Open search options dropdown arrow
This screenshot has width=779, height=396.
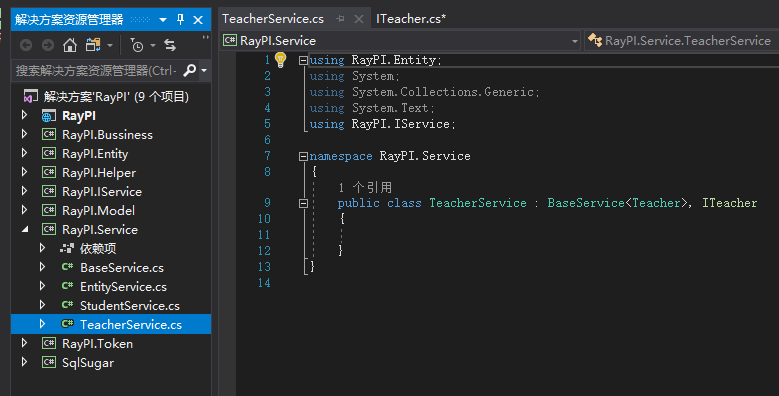click(x=204, y=71)
